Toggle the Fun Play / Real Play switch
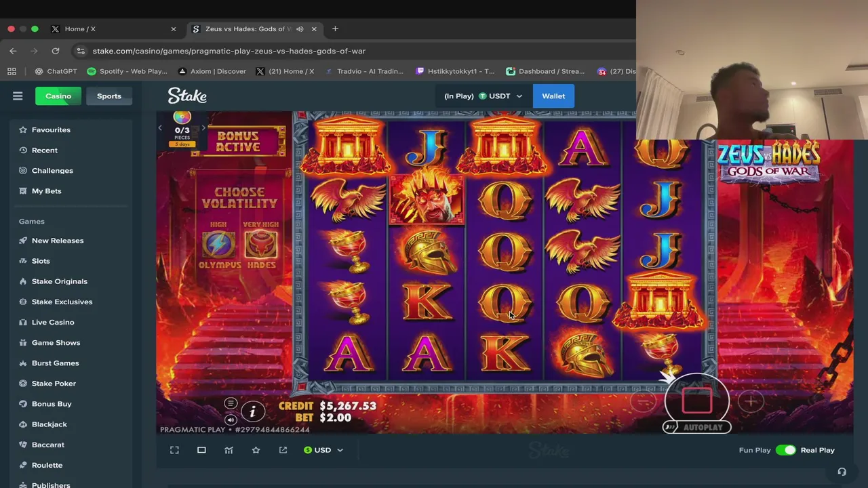This screenshot has height=488, width=868. point(786,450)
